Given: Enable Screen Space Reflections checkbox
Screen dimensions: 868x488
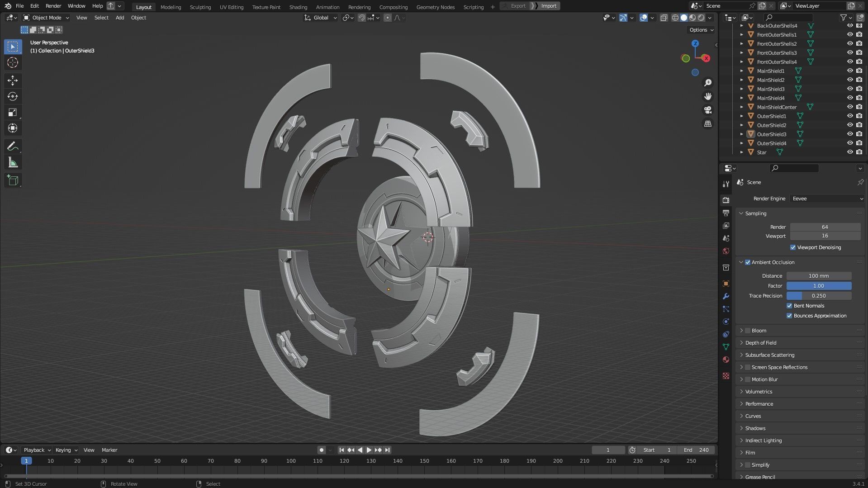Looking at the screenshot, I should point(748,367).
